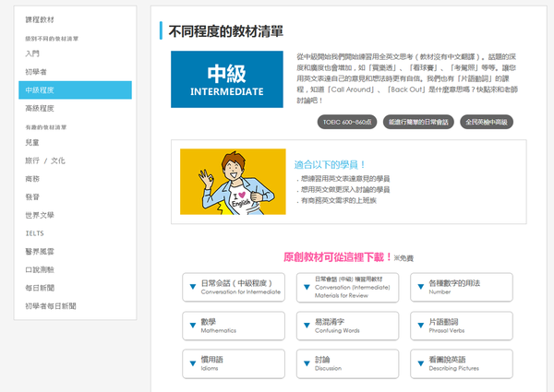Image resolution: width=554 pixels, height=392 pixels.
Task: Click arrow icon beside 易混淆字 Confusing Words
Action: [306, 326]
